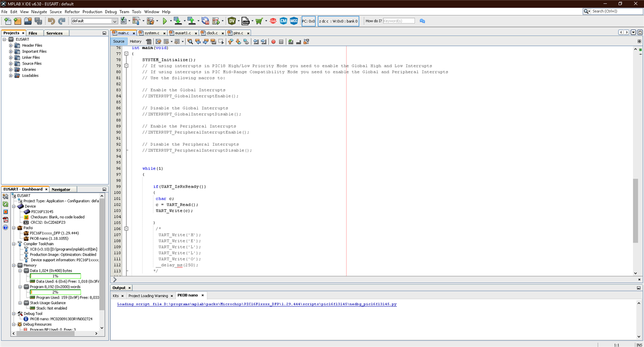Click the Read Device Memory icon
Image resolution: width=644 pixels, height=347 pixels.
click(x=191, y=21)
